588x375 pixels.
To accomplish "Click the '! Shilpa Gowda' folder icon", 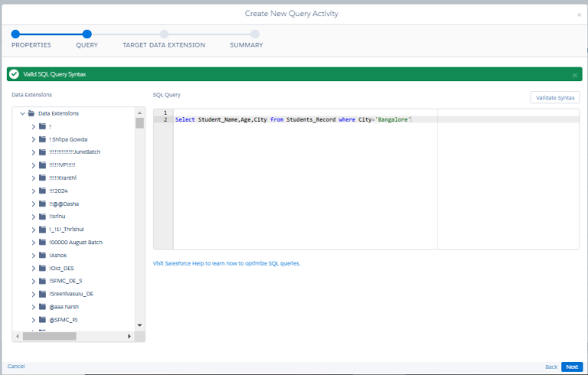I will click(x=42, y=139).
